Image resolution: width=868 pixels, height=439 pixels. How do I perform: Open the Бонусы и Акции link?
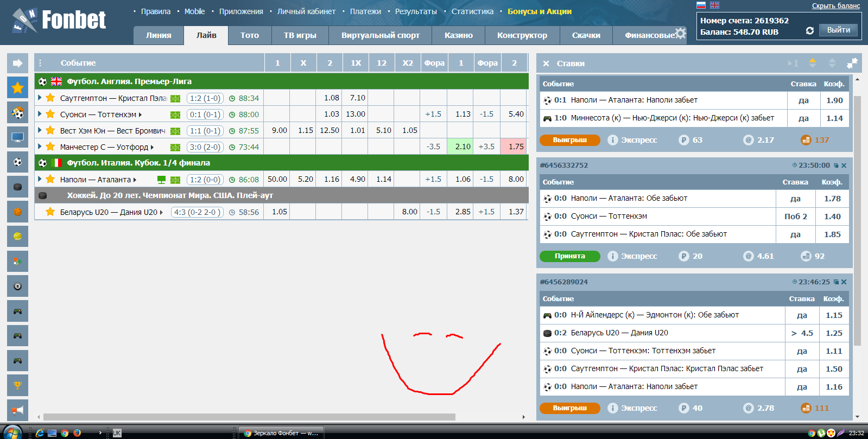pos(540,11)
